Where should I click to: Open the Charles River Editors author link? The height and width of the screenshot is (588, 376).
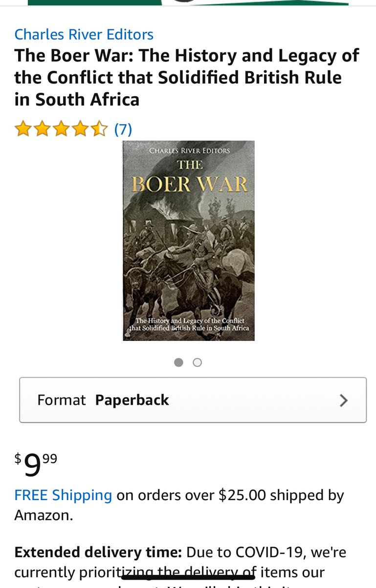coord(84,35)
